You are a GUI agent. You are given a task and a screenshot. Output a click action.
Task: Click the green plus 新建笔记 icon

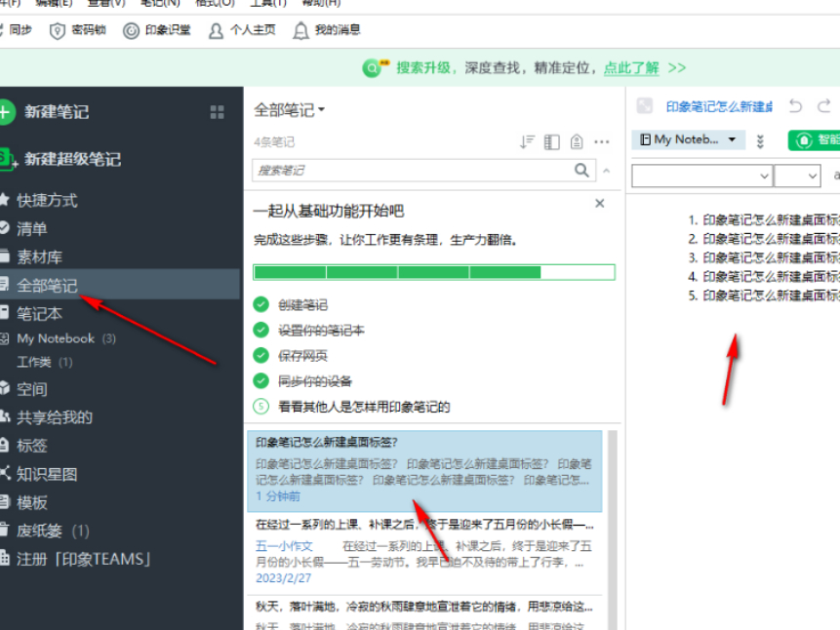pyautogui.click(x=5, y=112)
